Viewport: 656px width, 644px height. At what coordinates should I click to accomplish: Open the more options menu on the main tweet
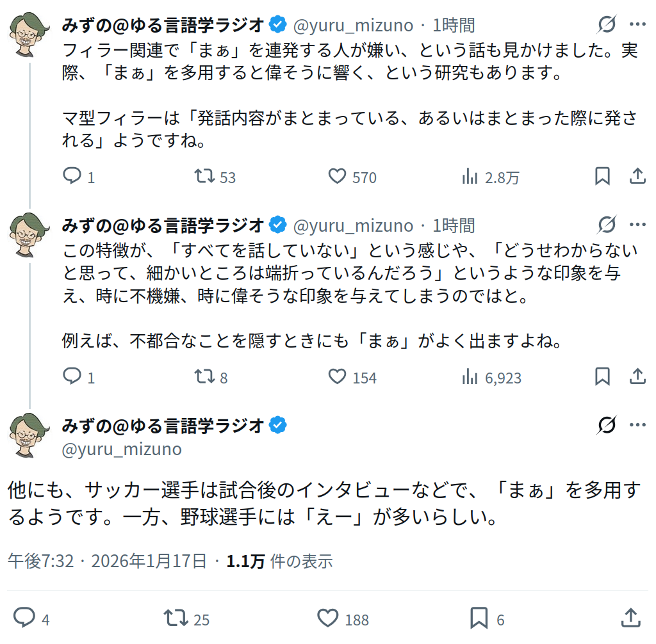[637, 425]
